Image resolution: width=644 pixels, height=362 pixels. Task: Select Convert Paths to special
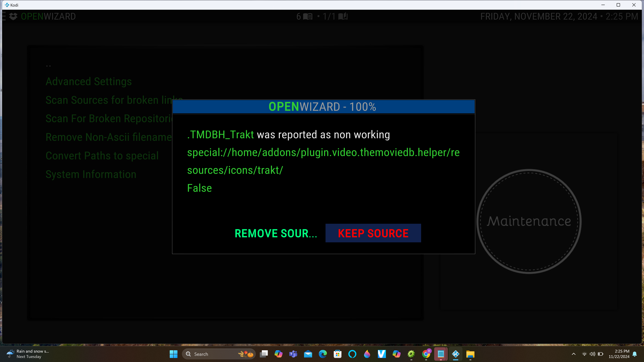[x=102, y=156]
